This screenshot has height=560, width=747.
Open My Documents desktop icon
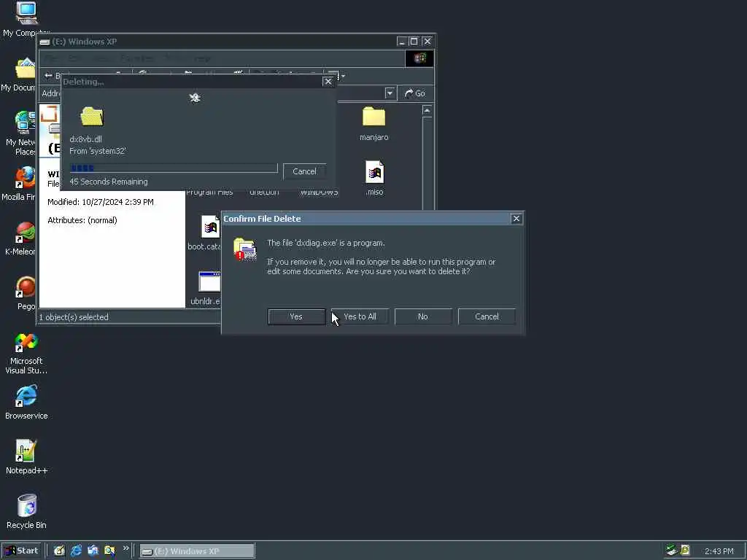tap(19, 75)
